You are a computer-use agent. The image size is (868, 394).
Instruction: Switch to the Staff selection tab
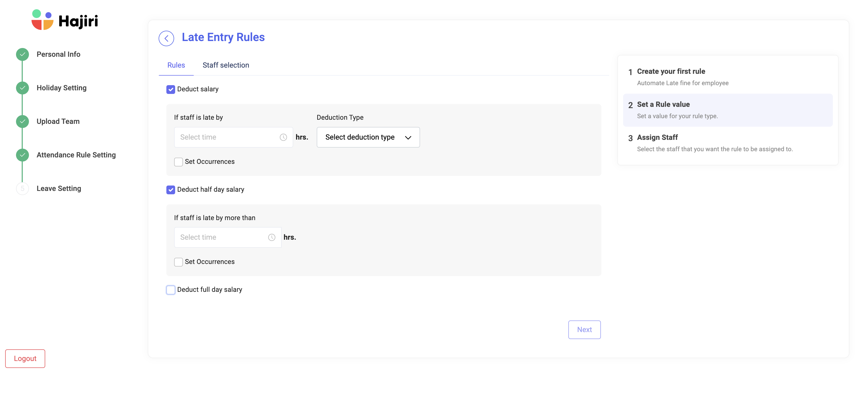point(226,65)
